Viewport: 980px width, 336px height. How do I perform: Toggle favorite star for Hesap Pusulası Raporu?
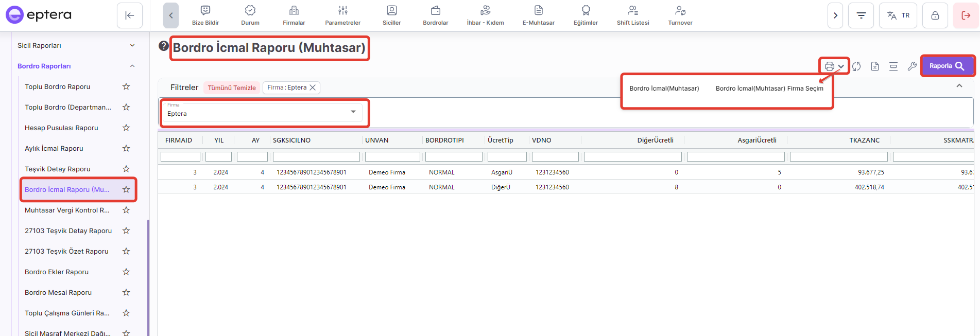[126, 128]
